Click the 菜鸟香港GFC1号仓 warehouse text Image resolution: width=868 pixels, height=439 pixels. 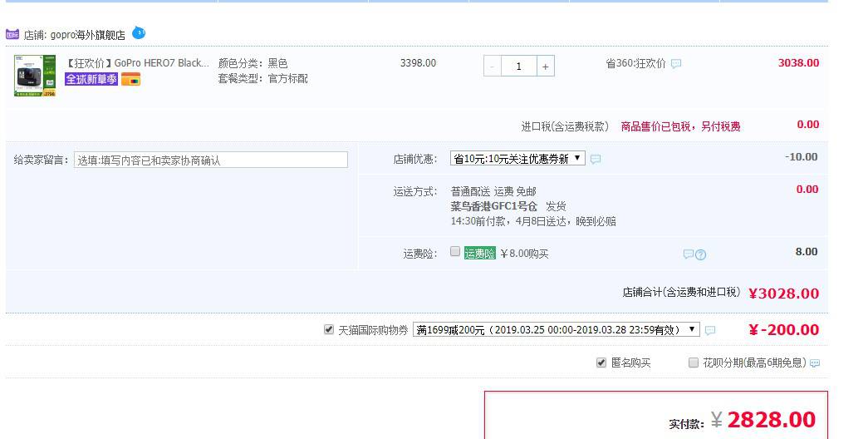tap(493, 206)
